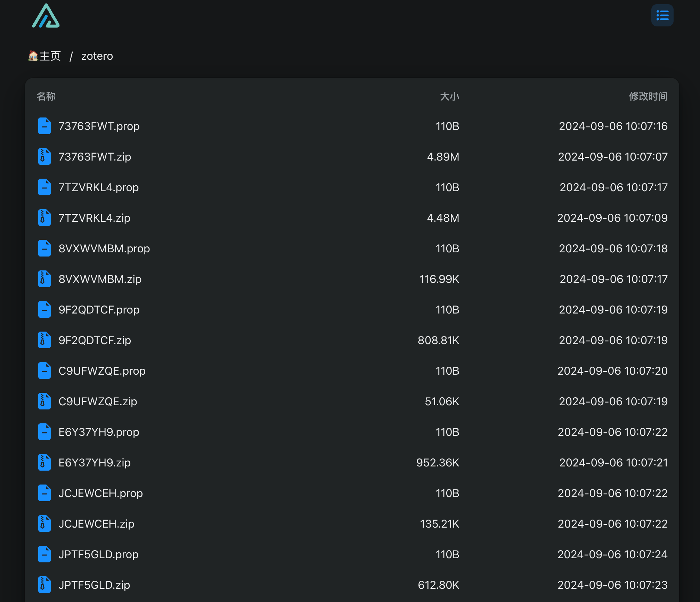Open file 7TZVRKL4.prop
Image resolution: width=700 pixels, height=602 pixels.
click(99, 187)
